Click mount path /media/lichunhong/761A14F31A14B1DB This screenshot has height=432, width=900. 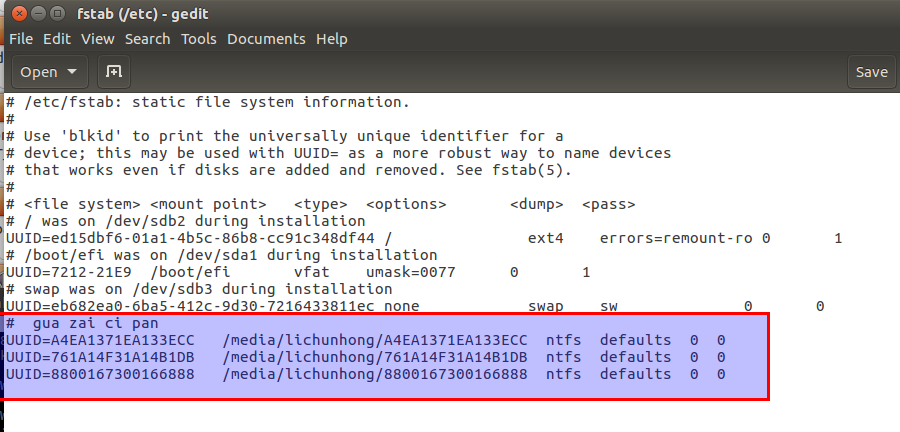[374, 357]
